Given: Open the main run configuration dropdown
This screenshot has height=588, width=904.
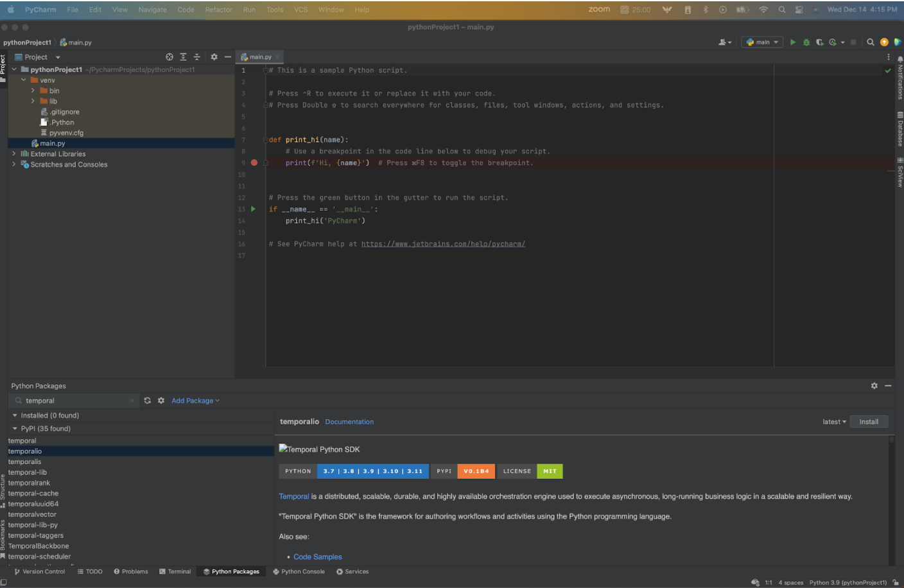Looking at the screenshot, I should (763, 42).
